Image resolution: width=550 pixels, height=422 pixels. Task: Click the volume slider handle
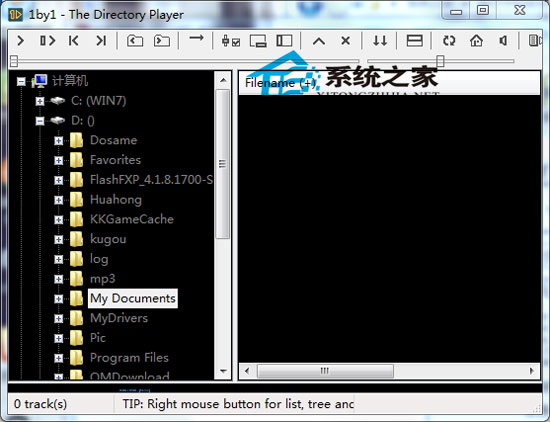click(440, 61)
